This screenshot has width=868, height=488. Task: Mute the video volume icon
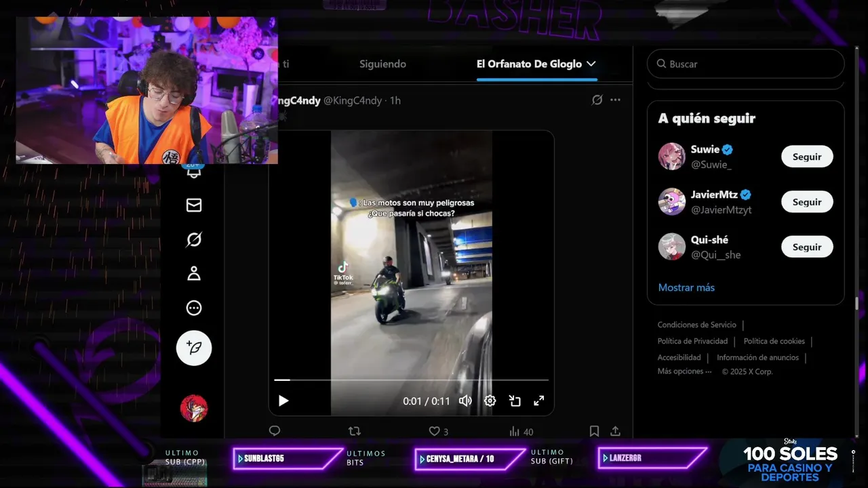465,401
